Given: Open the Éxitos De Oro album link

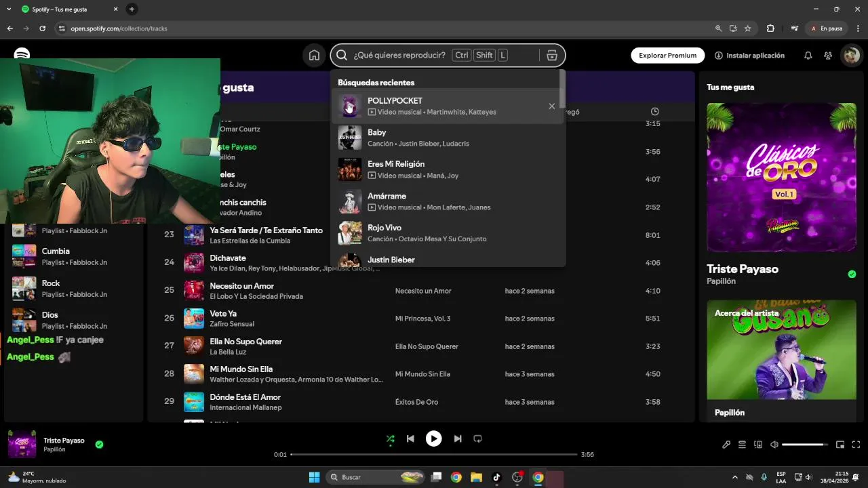Looking at the screenshot, I should pyautogui.click(x=416, y=402).
